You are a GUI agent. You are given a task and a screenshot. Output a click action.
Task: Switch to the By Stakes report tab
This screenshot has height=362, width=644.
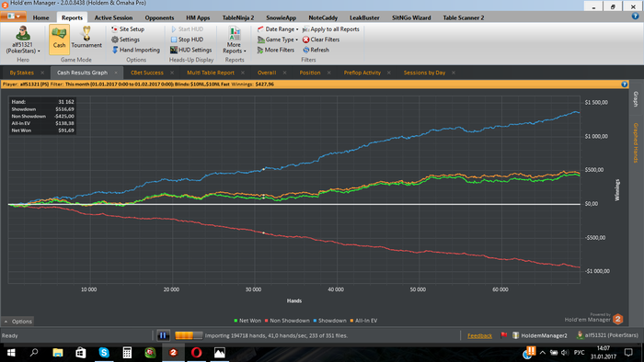point(22,73)
